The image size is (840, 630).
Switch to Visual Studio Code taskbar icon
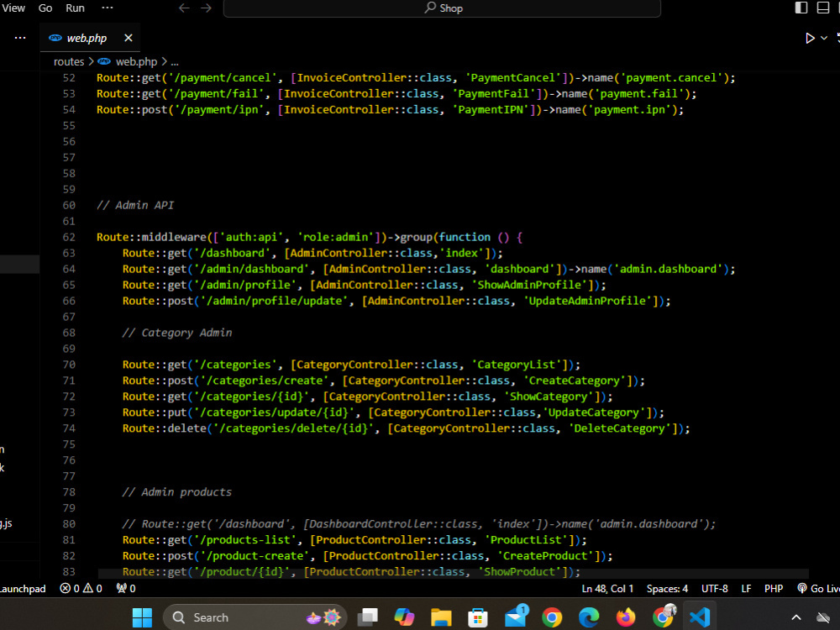700,617
